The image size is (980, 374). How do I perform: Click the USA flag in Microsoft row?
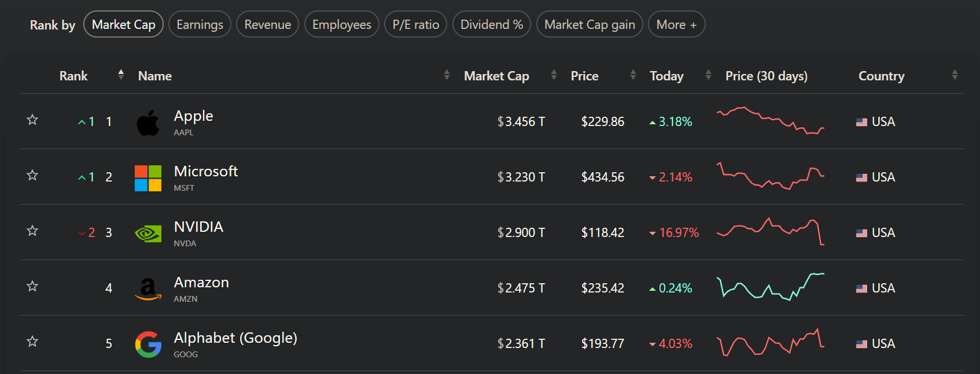coord(861,177)
